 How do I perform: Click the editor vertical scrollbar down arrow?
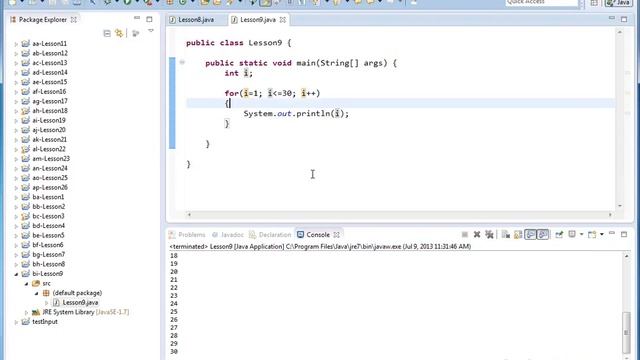(620, 206)
